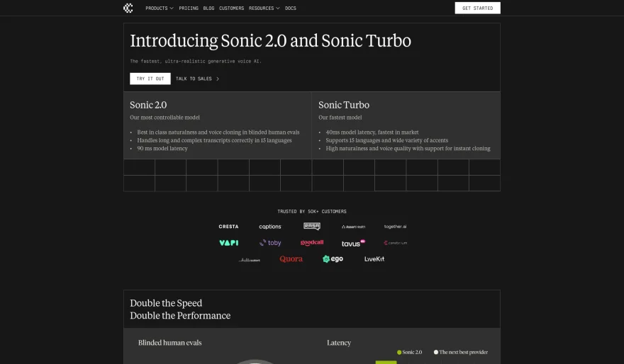The width and height of the screenshot is (624, 364).
Task: Expand the Resources dropdown menu
Action: point(264,8)
